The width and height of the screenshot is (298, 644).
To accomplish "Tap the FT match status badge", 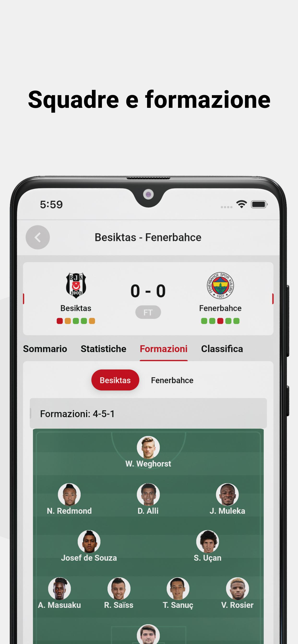I will coord(148,312).
